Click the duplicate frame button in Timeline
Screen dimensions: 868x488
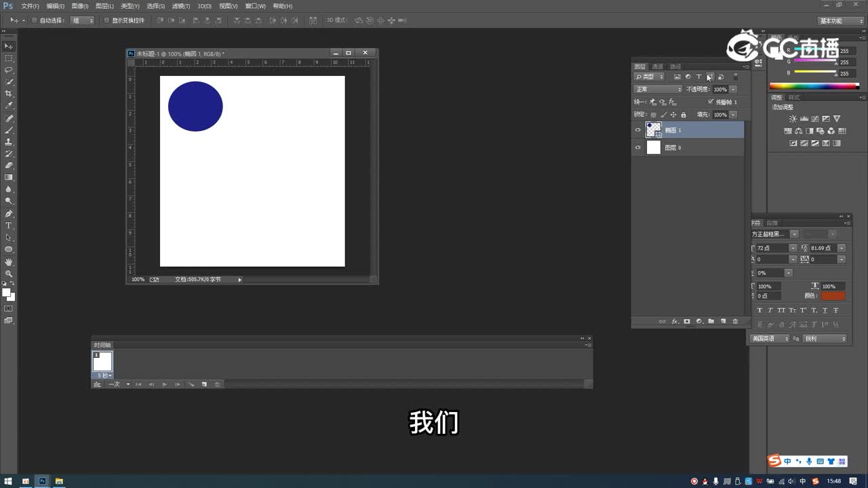(203, 384)
